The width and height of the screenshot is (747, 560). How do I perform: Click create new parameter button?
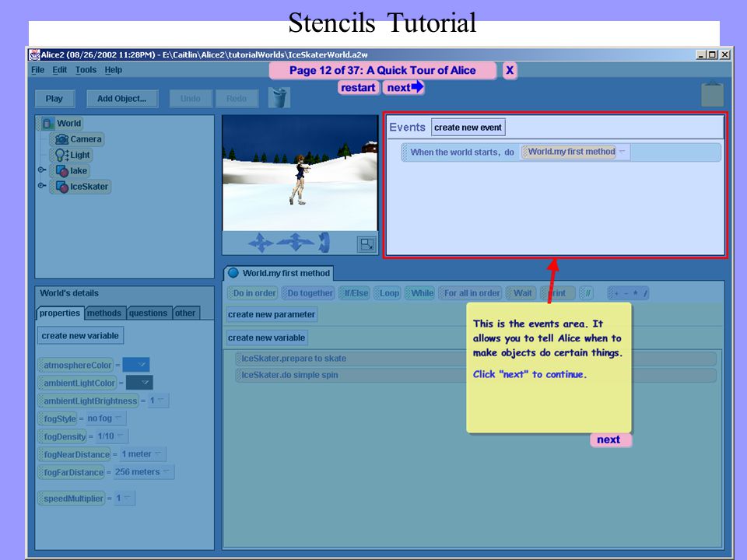(272, 314)
